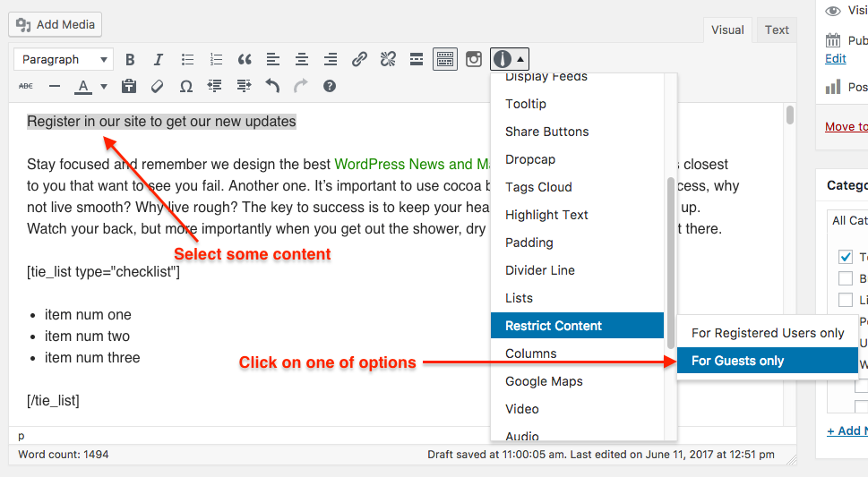
Task: Open the text color picker arrow
Action: pos(104,86)
